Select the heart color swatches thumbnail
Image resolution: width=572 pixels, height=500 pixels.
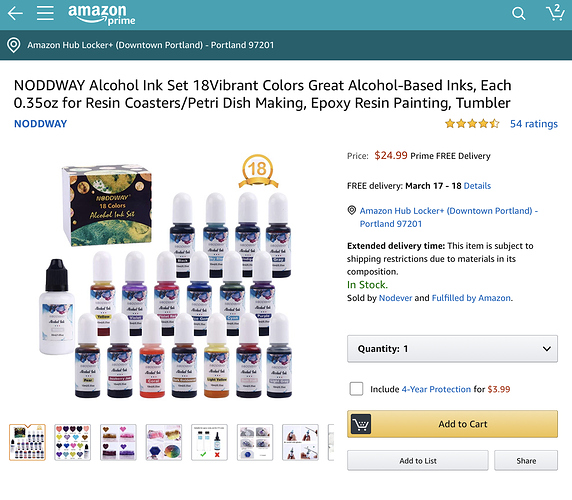pos(73,442)
